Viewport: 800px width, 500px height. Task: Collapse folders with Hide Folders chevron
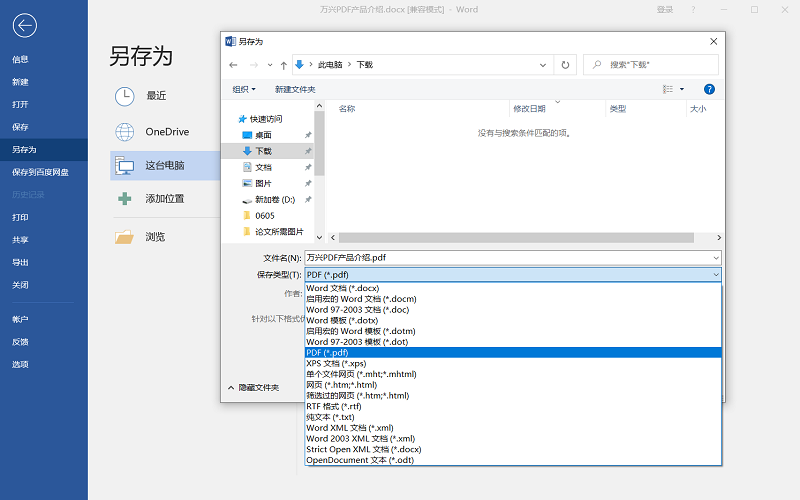231,388
